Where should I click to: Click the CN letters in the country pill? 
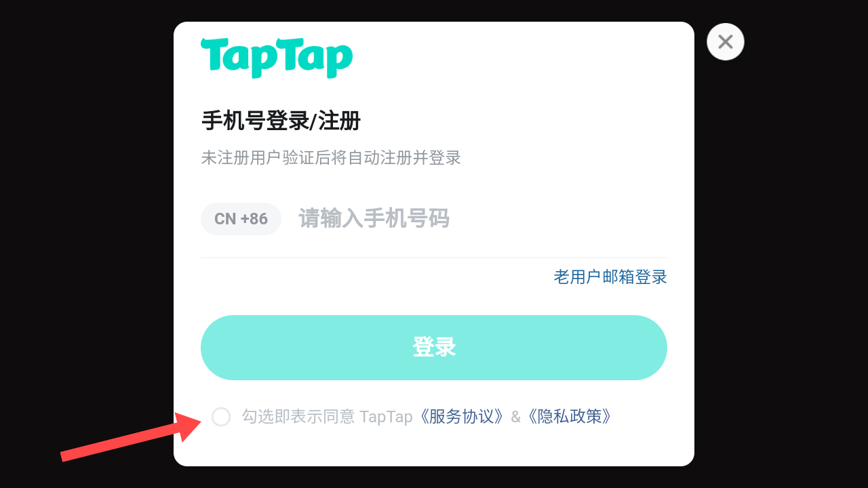tap(225, 219)
